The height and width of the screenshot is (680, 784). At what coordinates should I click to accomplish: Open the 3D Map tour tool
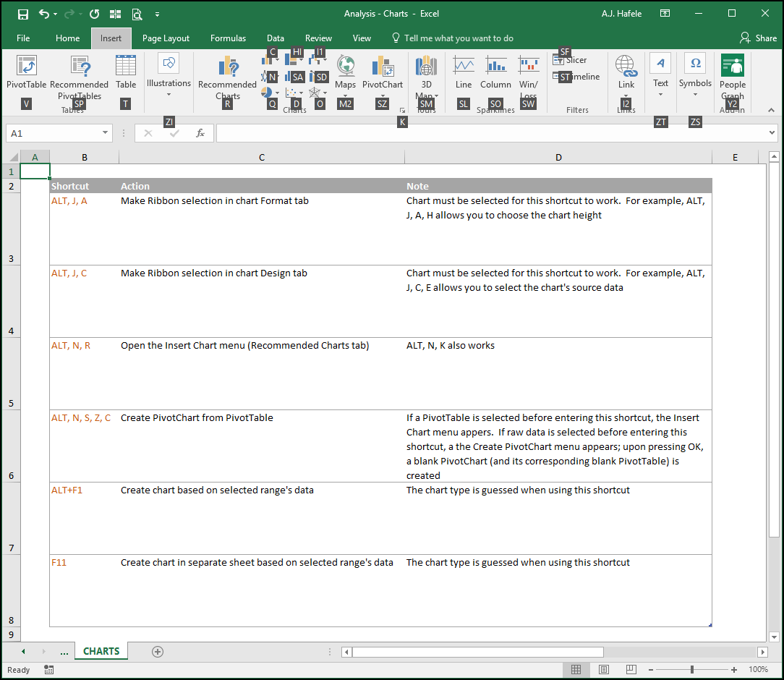tap(426, 77)
